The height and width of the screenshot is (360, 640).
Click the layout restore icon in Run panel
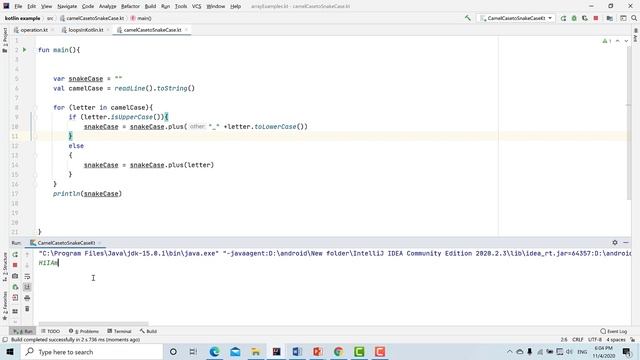[15, 311]
